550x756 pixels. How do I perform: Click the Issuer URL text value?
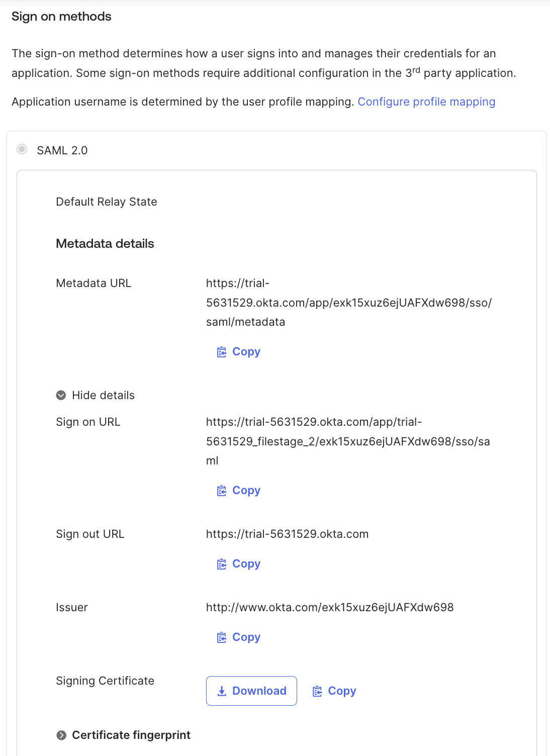tap(330, 607)
